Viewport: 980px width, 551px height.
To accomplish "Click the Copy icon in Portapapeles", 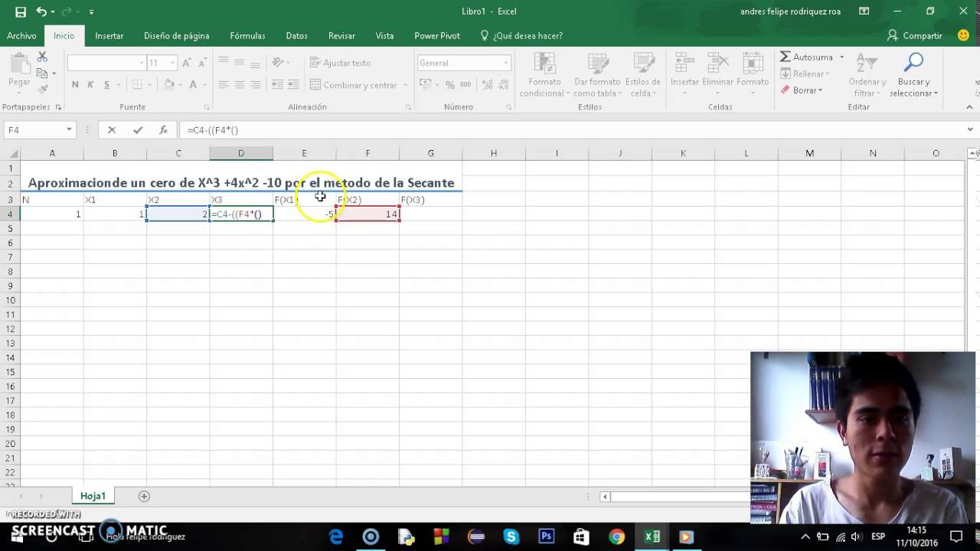I will (x=42, y=73).
